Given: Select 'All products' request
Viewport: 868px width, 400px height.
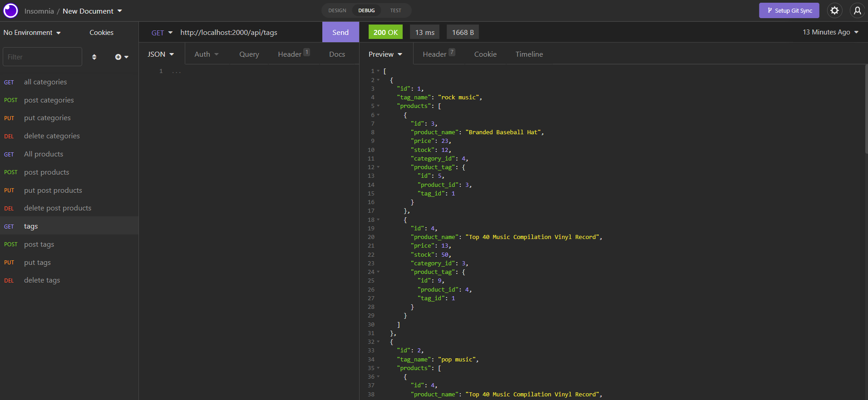Looking at the screenshot, I should click(x=69, y=154).
